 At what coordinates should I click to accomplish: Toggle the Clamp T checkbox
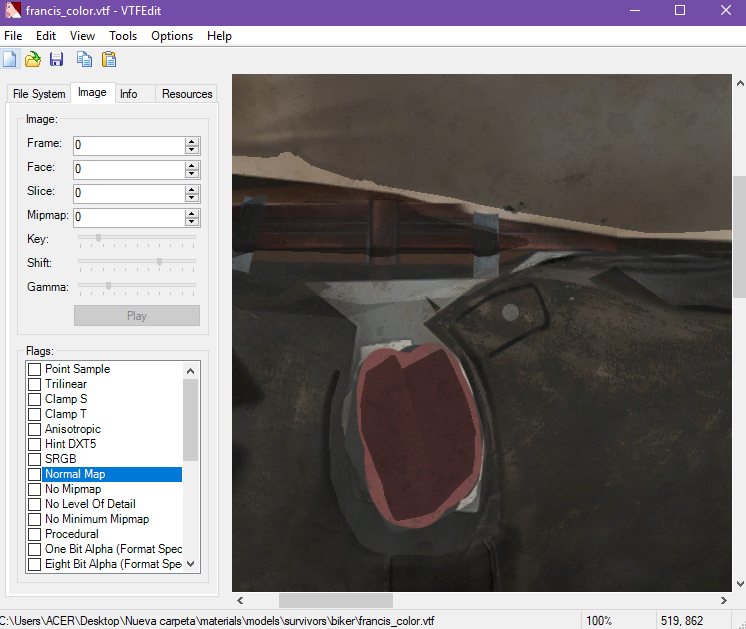(34, 414)
